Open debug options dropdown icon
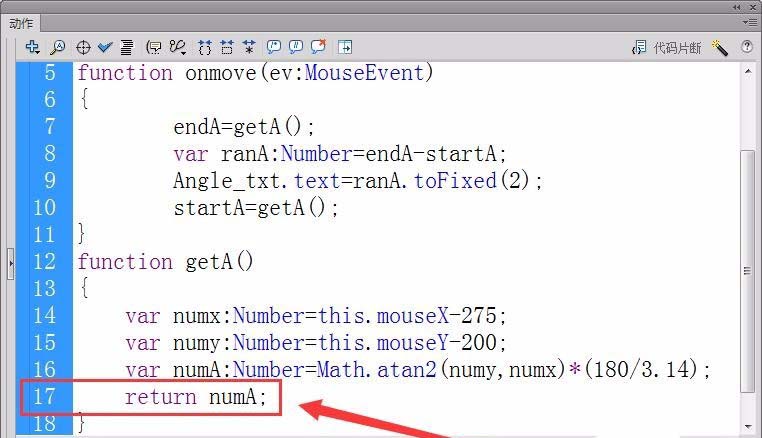762x438 pixels. tap(178, 47)
